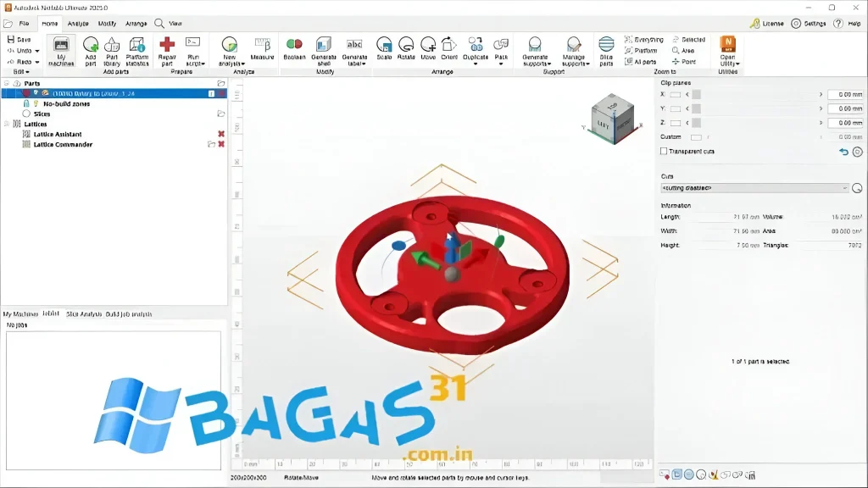Collapse the Lattices tree node
Screen dimensions: 868x488
7,124
